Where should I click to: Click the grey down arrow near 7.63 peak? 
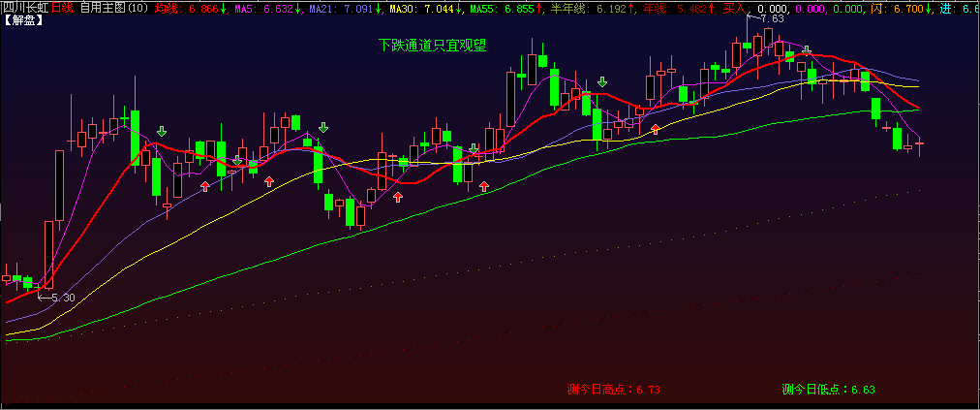(806, 48)
